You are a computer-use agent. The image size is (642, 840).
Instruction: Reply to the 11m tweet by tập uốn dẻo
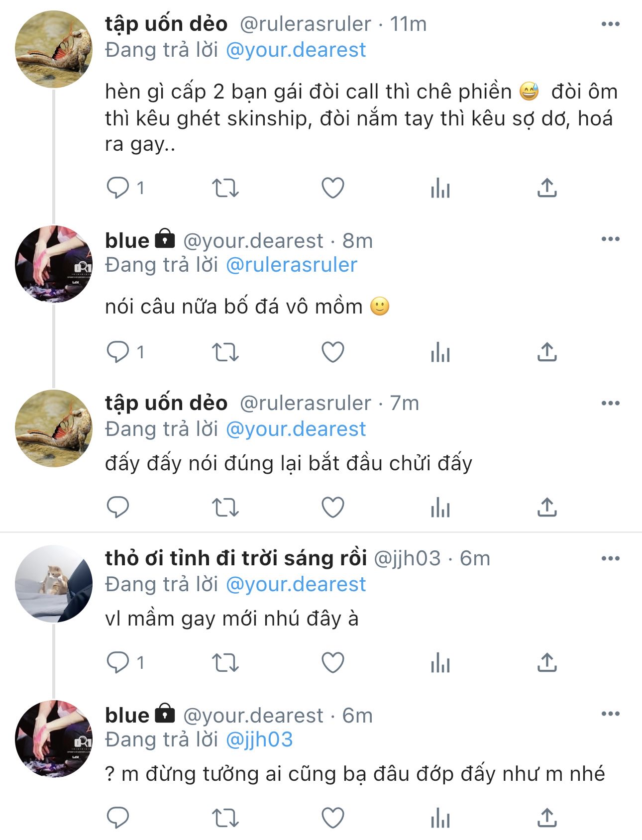(x=118, y=188)
